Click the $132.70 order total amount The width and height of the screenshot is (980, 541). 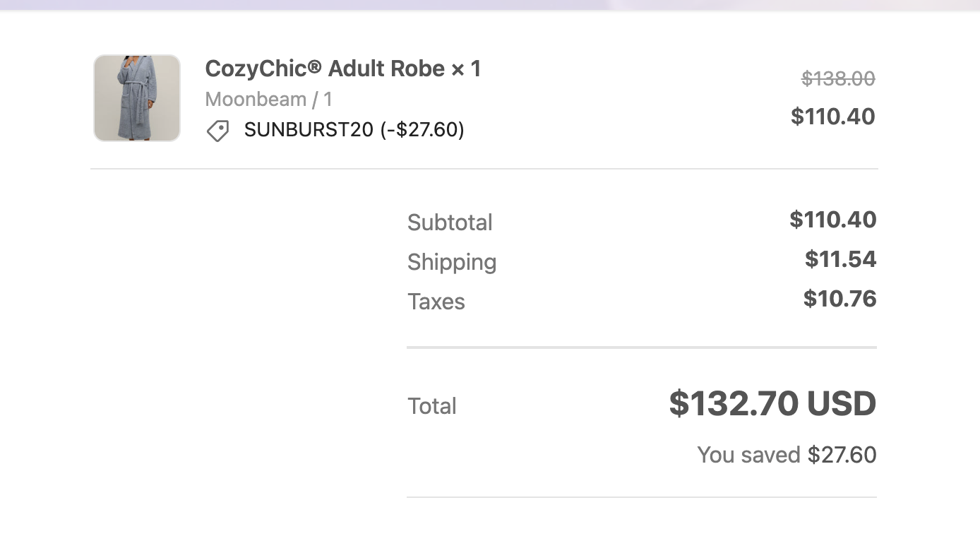click(734, 403)
